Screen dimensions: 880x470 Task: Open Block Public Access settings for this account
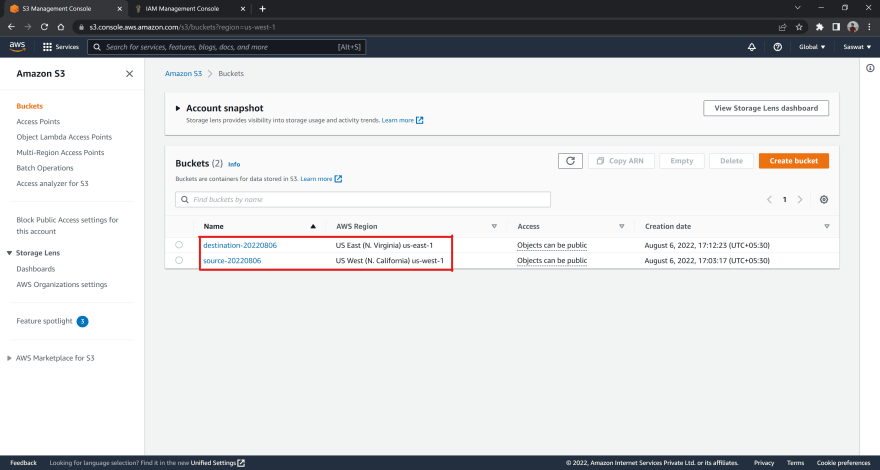[x=67, y=226]
